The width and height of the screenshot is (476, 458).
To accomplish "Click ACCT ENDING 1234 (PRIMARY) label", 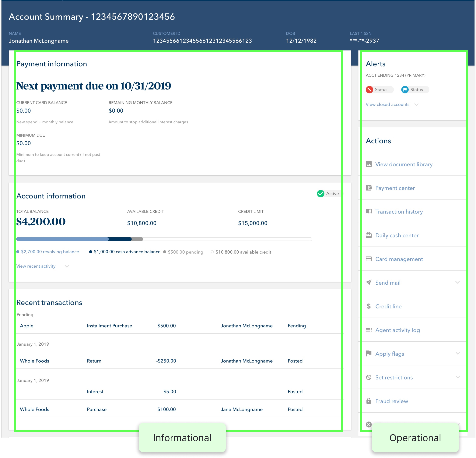I will point(395,75).
